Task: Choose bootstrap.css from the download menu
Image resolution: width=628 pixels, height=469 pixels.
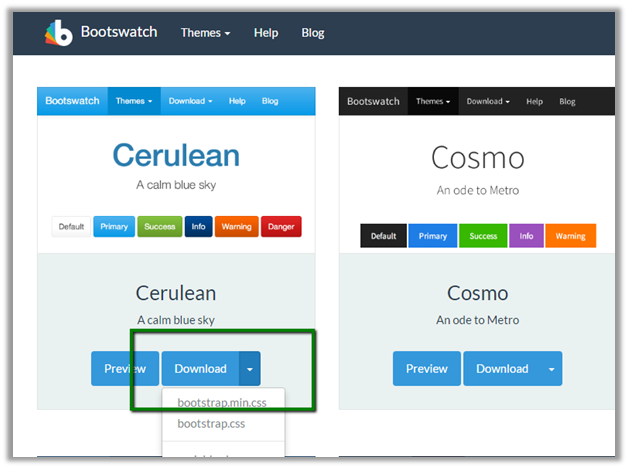Action: click(211, 424)
